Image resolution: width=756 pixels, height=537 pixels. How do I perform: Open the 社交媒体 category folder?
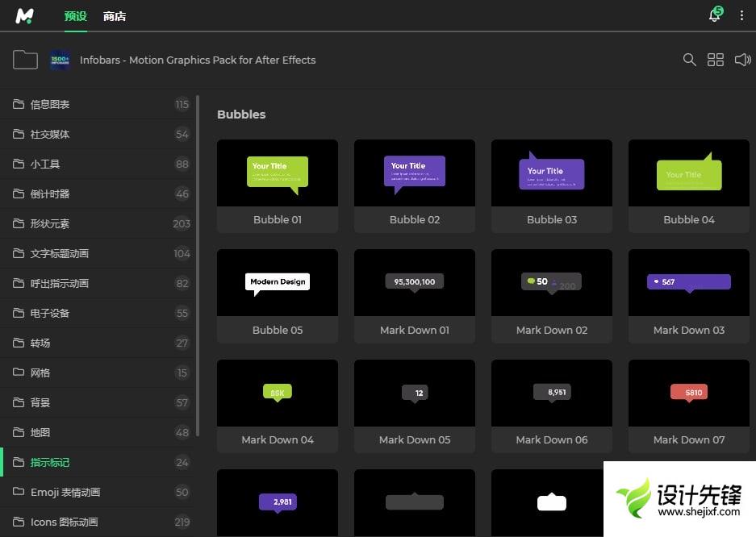pos(50,134)
